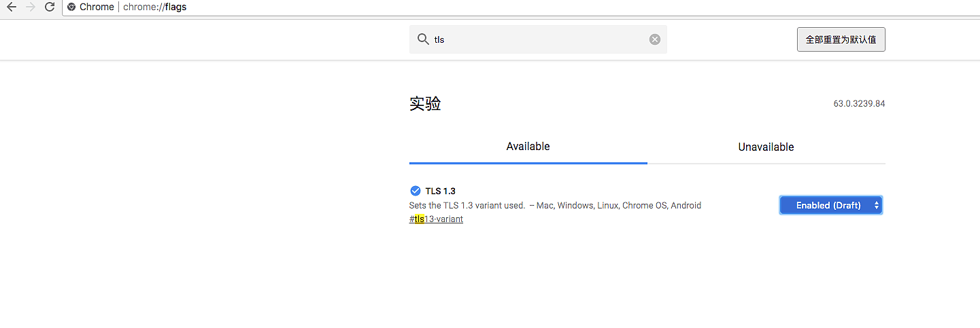This screenshot has width=980, height=328.
Task: Open the #tls13-variant anchor link
Action: [436, 219]
